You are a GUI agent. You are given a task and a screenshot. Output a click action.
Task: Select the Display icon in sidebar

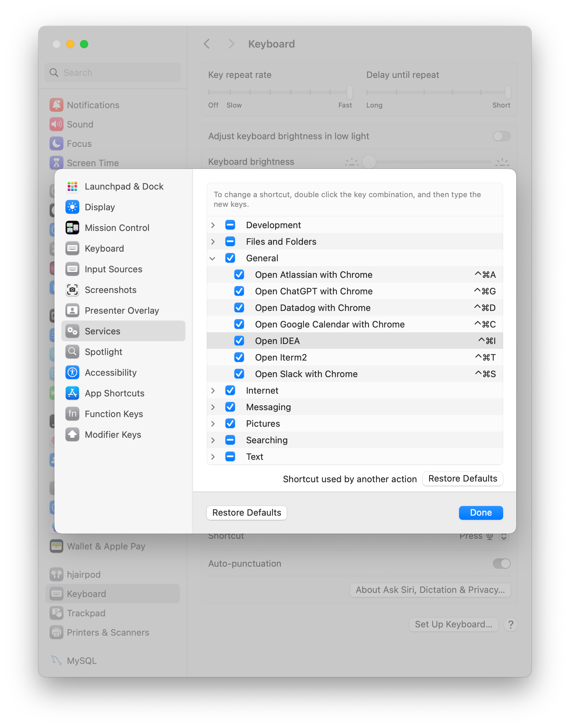tap(72, 207)
